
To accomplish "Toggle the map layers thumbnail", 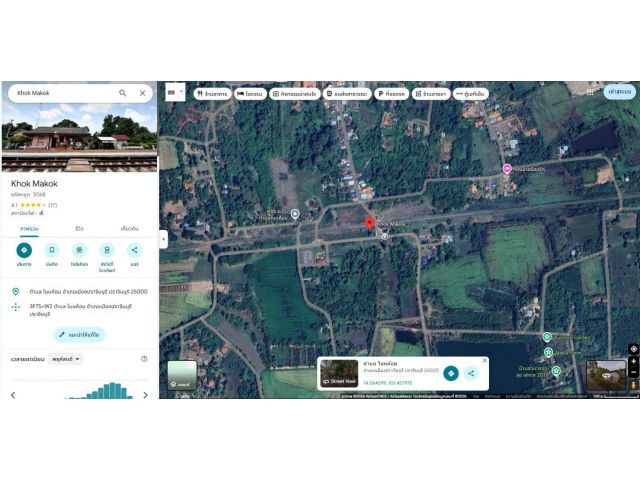I will [x=182, y=375].
